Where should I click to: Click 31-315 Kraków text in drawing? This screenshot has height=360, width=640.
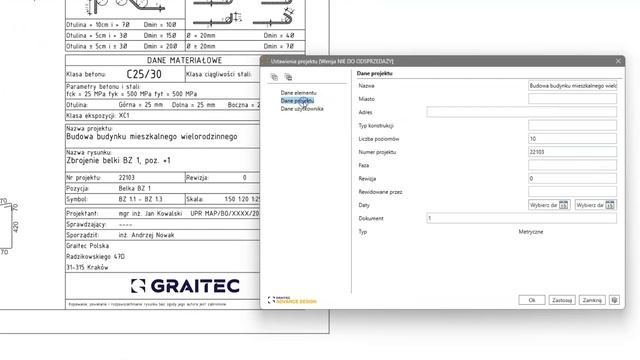click(87, 267)
